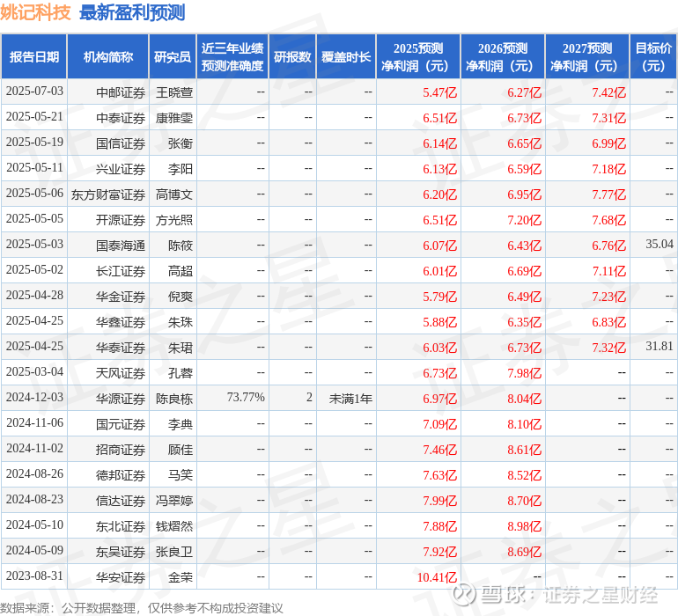The width and height of the screenshot is (678, 616).
Task: Select the 报告日期 column header
Action: [x=34, y=56]
